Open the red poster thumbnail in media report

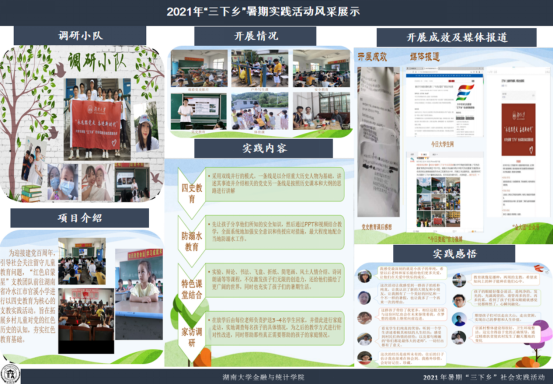518,130
